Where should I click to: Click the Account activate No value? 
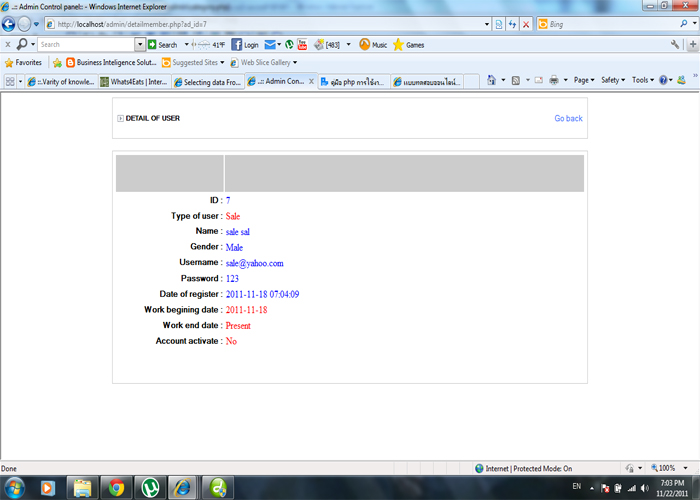click(231, 341)
